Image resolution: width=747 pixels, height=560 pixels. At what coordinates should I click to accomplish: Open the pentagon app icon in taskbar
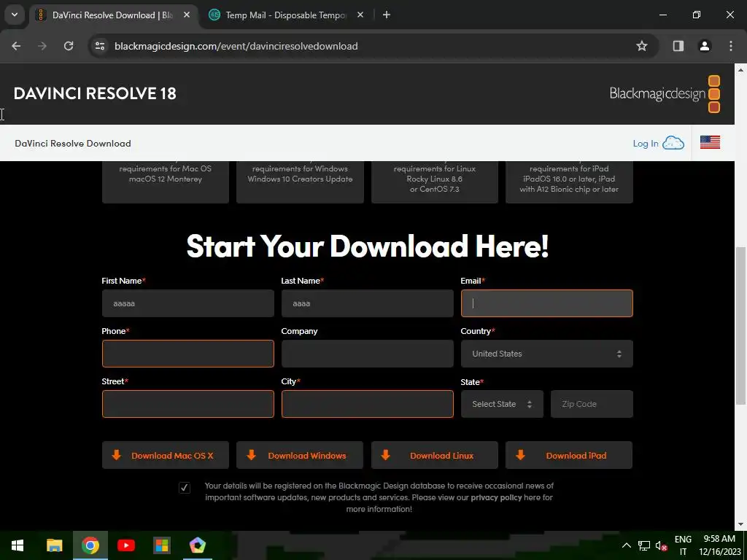[197, 545]
